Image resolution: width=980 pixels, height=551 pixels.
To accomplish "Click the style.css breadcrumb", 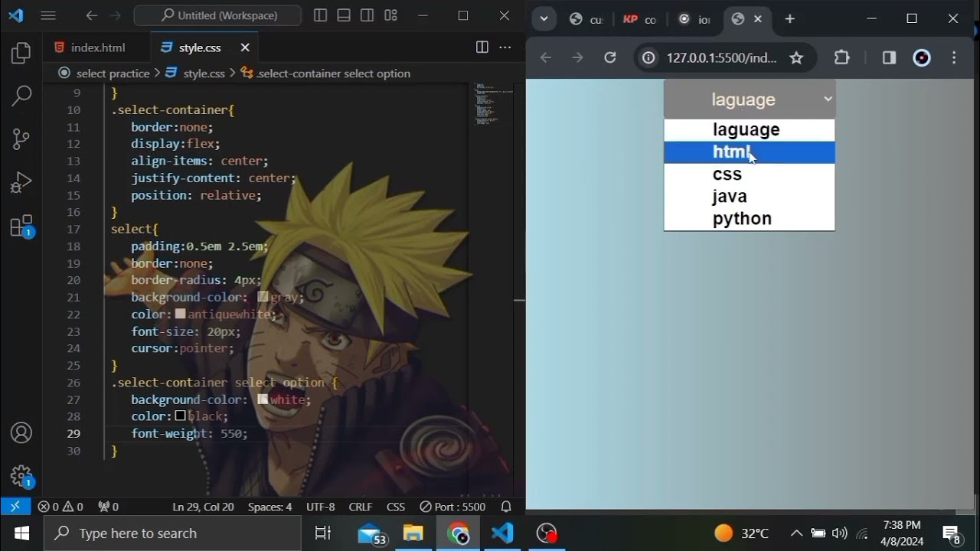I will click(204, 73).
